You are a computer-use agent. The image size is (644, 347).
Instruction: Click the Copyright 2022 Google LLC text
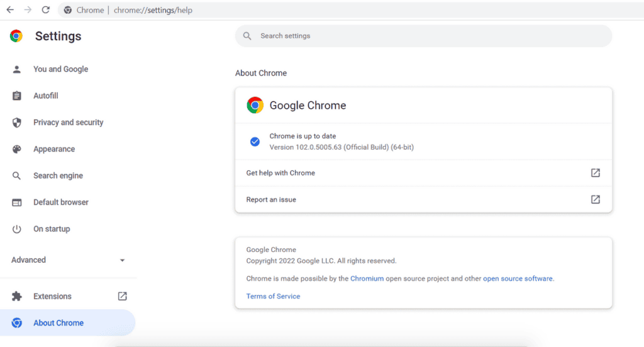tap(321, 261)
